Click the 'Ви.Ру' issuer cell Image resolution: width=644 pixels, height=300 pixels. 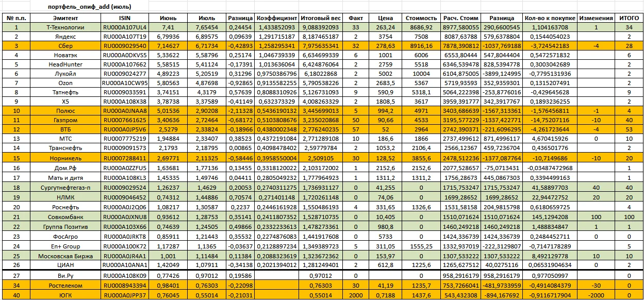(x=65, y=276)
